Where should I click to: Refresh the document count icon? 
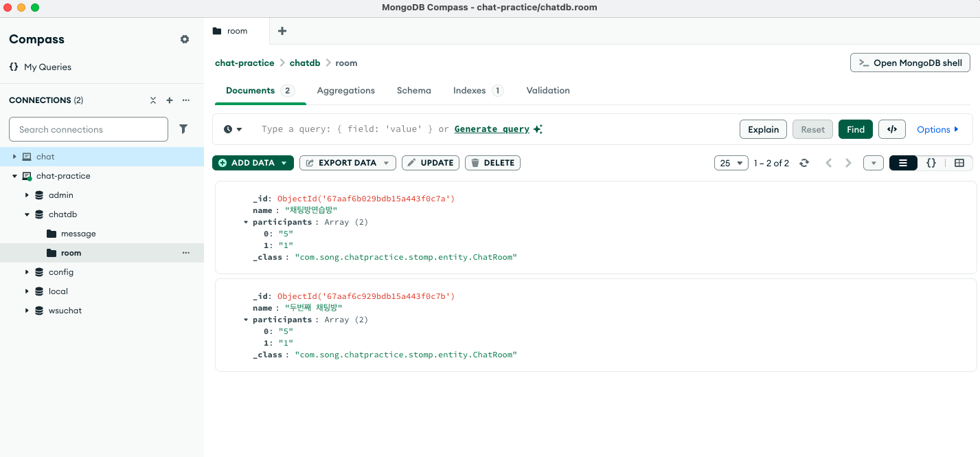(804, 163)
